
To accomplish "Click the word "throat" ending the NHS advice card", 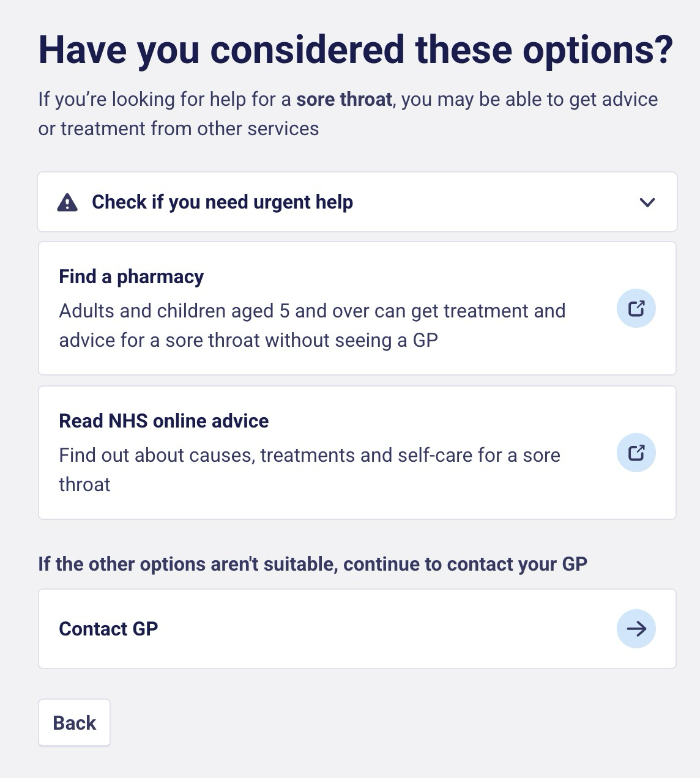I will (84, 484).
